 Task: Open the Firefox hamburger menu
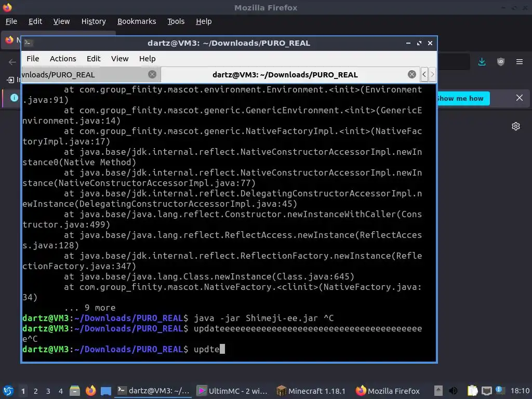coord(520,62)
